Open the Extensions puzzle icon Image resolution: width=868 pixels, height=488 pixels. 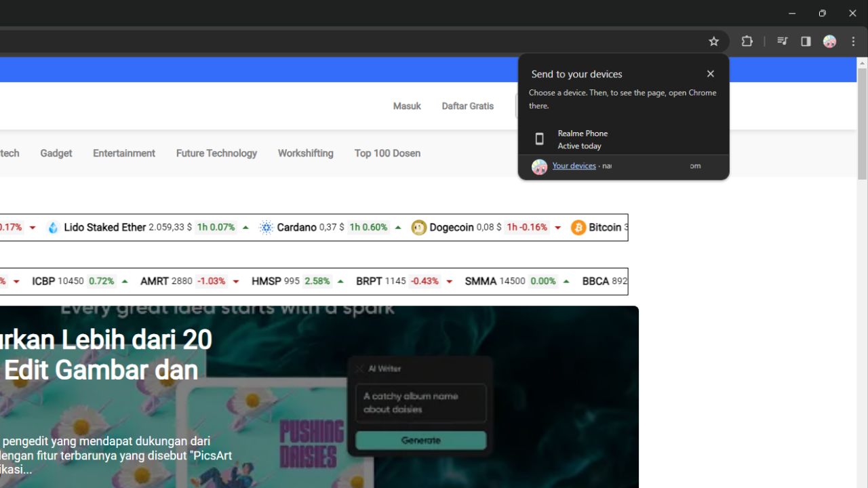[747, 41]
